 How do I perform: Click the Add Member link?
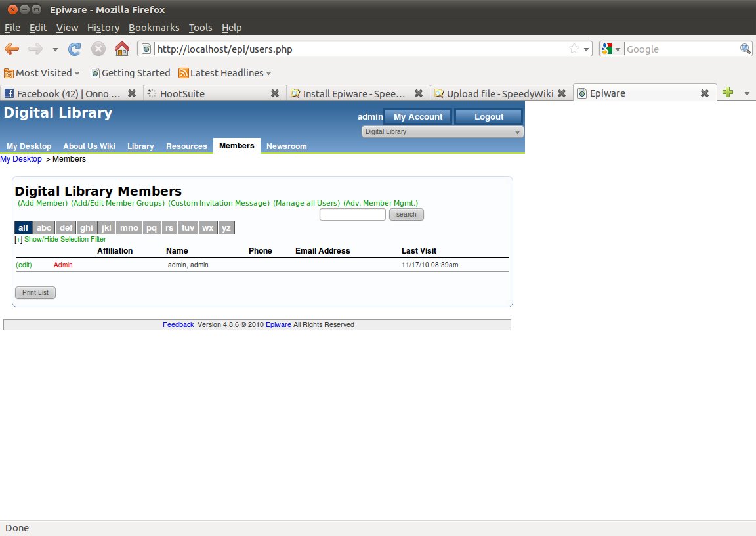coord(43,204)
